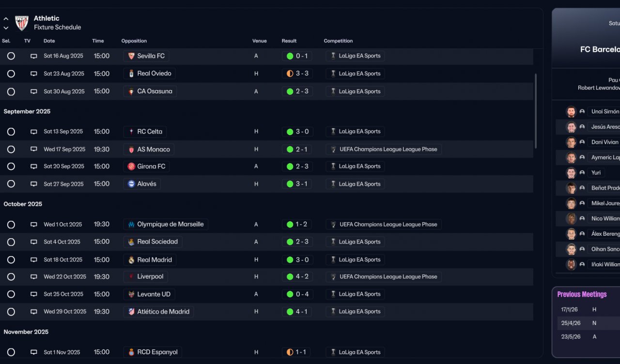Click the up chevron beside the Athletic title
Viewport: 620px width, 364px height.
[x=6, y=19]
